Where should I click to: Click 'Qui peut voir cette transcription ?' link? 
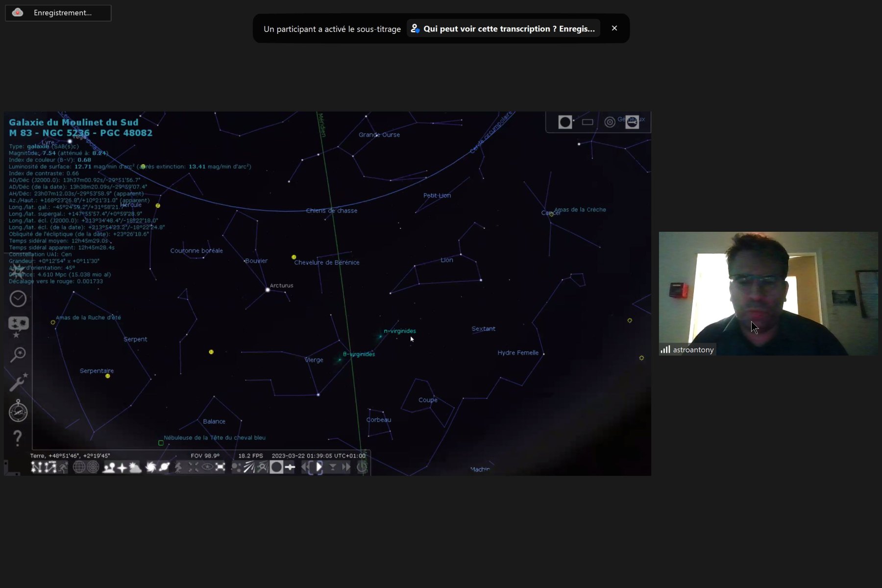[503, 29]
